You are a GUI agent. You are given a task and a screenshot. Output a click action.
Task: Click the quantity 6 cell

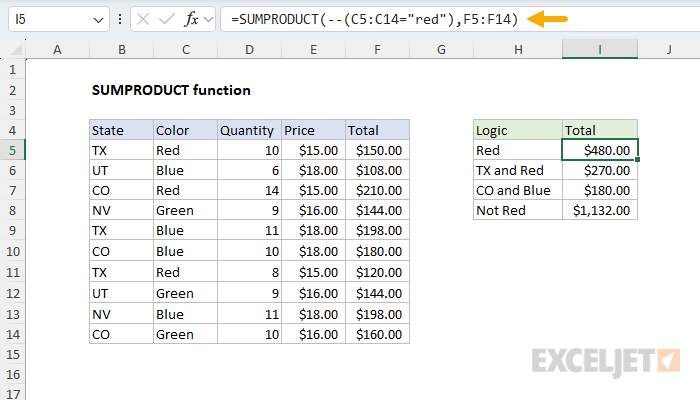click(250, 170)
